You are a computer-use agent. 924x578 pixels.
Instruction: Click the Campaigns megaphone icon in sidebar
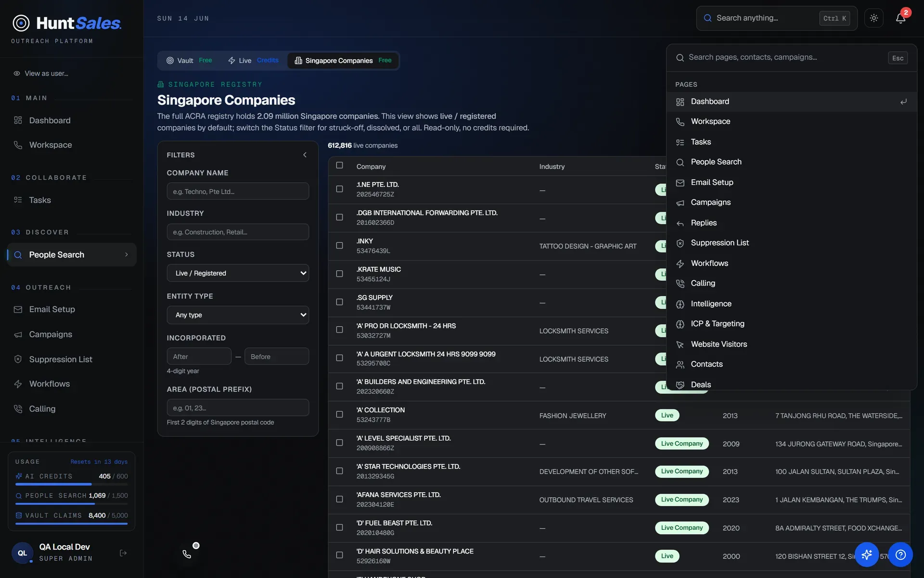18,334
